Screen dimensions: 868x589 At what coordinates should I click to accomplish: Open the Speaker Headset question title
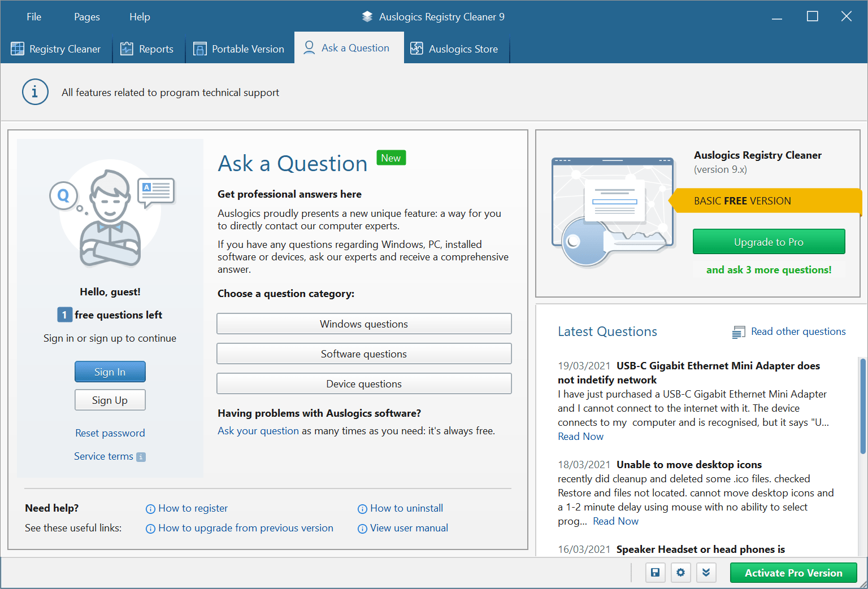click(x=700, y=549)
